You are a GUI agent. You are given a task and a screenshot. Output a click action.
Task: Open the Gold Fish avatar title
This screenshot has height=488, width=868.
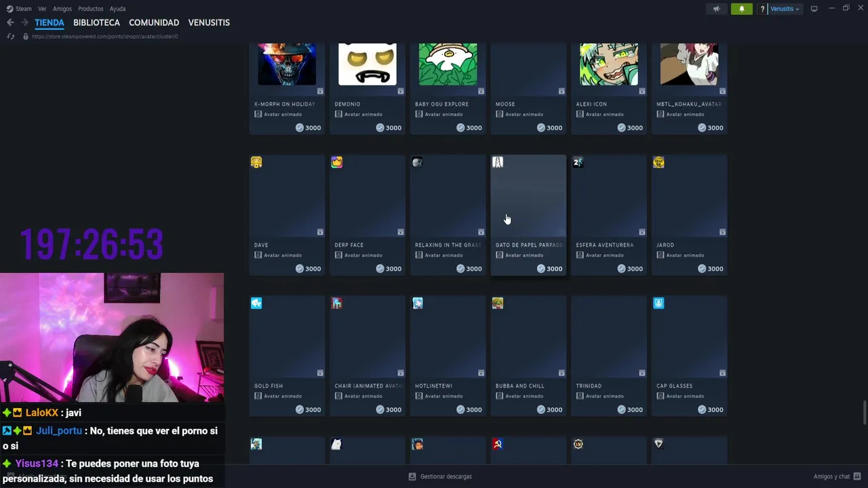click(x=269, y=386)
